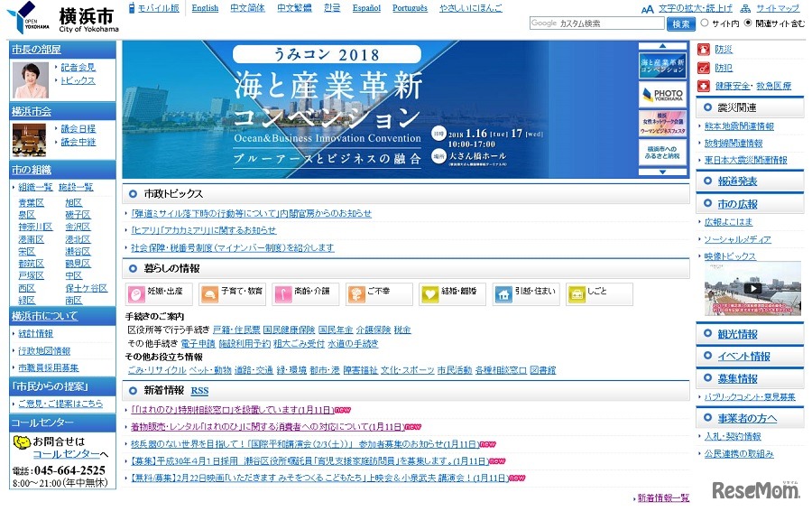
Task: Open the イベント情報 section link
Action: click(743, 357)
